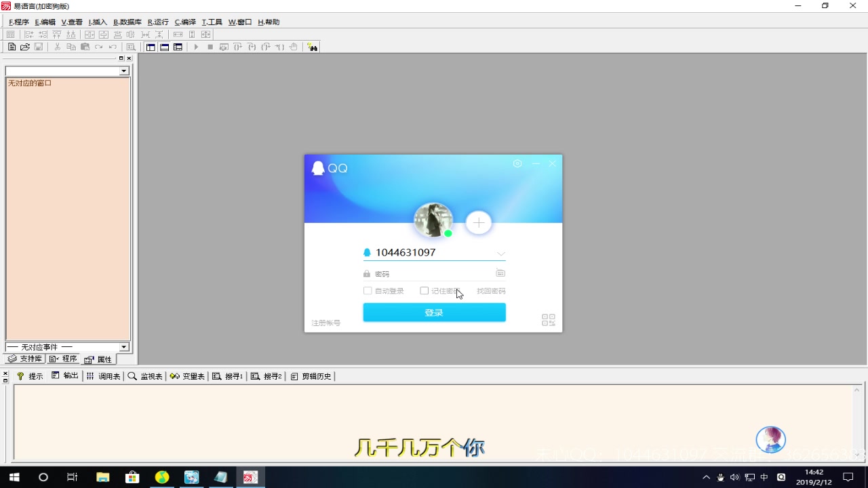This screenshot has height=488, width=868.
Task: Expand the QQ account number dropdown chevron
Action: [x=501, y=253]
